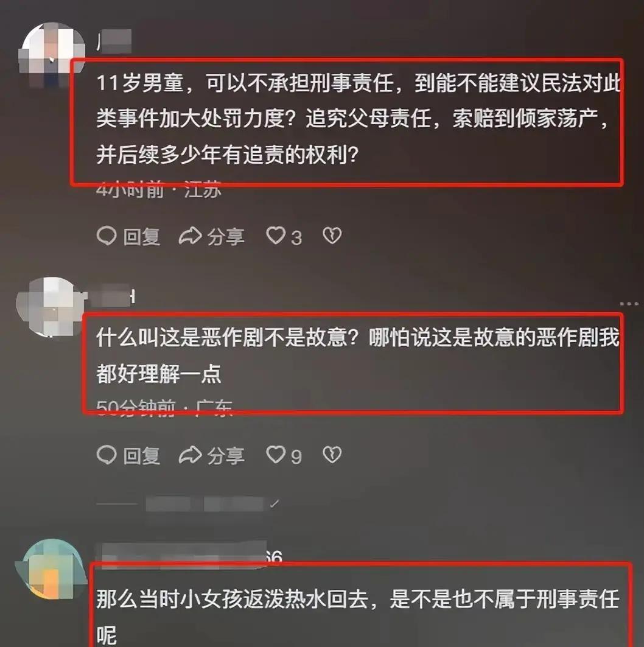Like the comment with 9 likes
The width and height of the screenshot is (644, 647).
pyautogui.click(x=276, y=455)
